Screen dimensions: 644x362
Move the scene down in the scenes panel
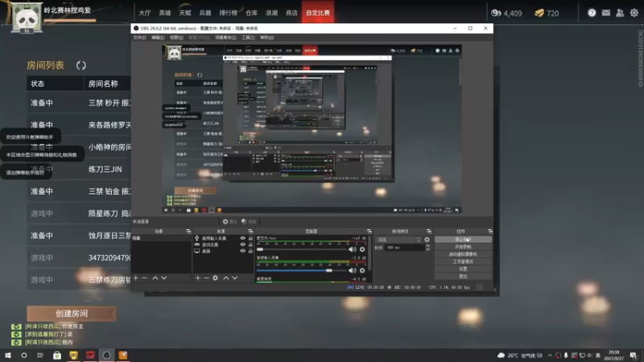pos(164,278)
